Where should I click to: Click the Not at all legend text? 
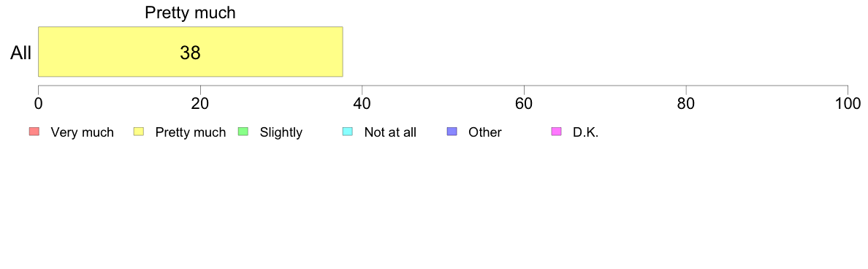point(390,132)
